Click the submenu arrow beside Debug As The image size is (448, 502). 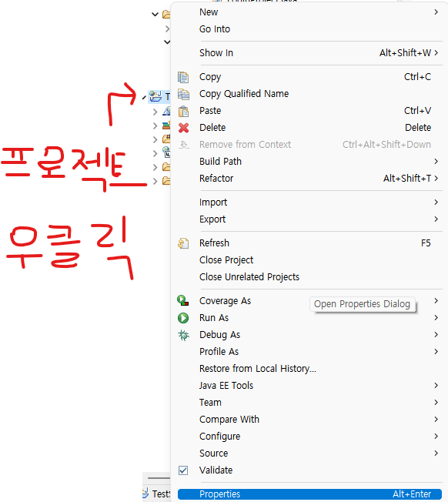pos(436,335)
